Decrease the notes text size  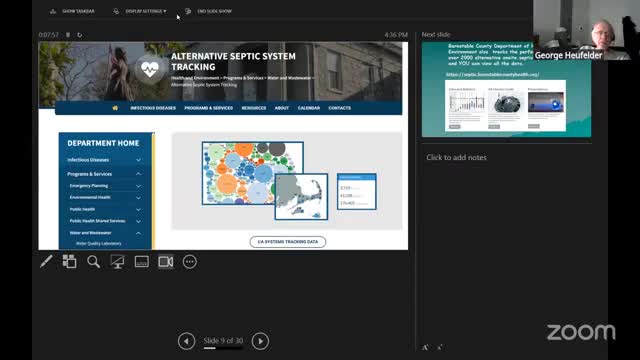440,347
